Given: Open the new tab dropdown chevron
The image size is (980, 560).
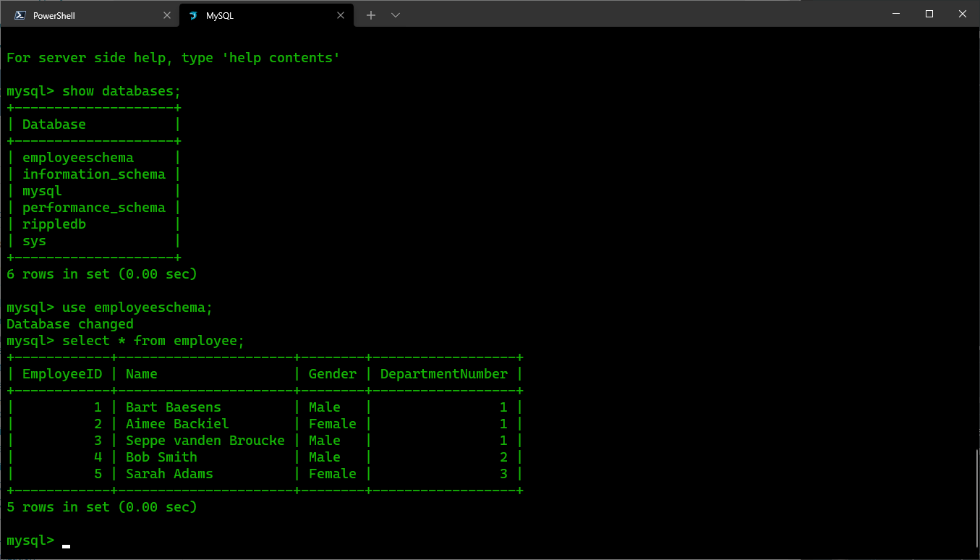Looking at the screenshot, I should tap(395, 14).
